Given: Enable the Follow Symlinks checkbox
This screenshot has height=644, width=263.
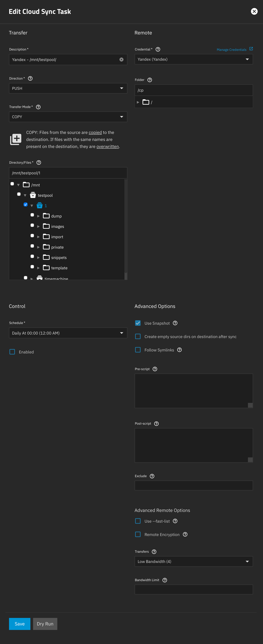Looking at the screenshot, I should coord(138,350).
